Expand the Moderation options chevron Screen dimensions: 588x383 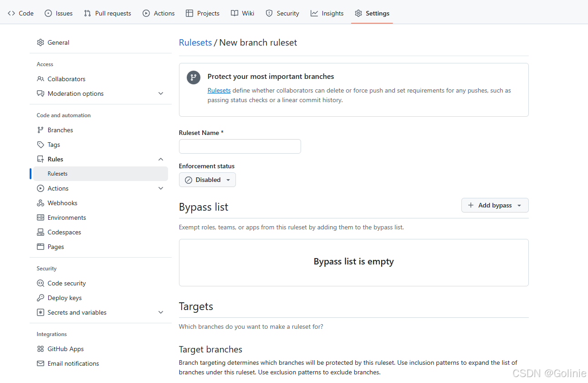click(x=161, y=93)
